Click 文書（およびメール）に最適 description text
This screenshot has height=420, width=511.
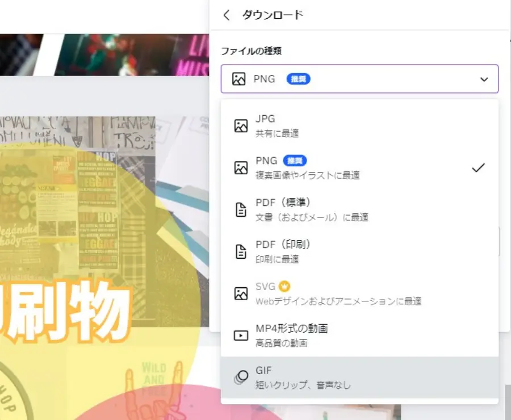pos(312,217)
